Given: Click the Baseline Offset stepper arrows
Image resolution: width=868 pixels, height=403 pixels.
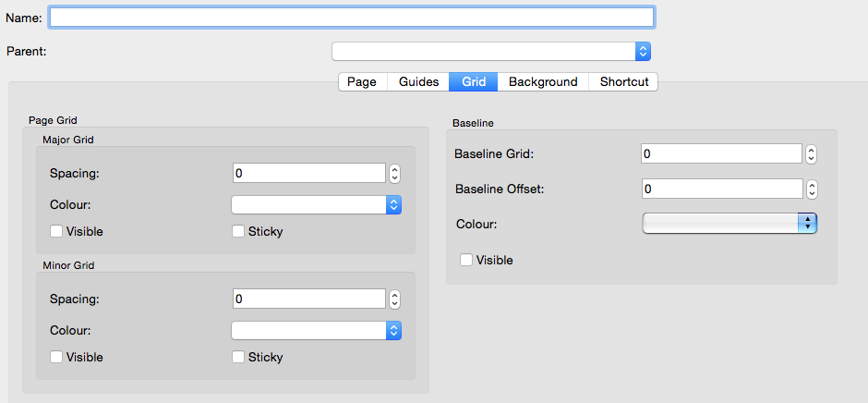Looking at the screenshot, I should point(812,189).
